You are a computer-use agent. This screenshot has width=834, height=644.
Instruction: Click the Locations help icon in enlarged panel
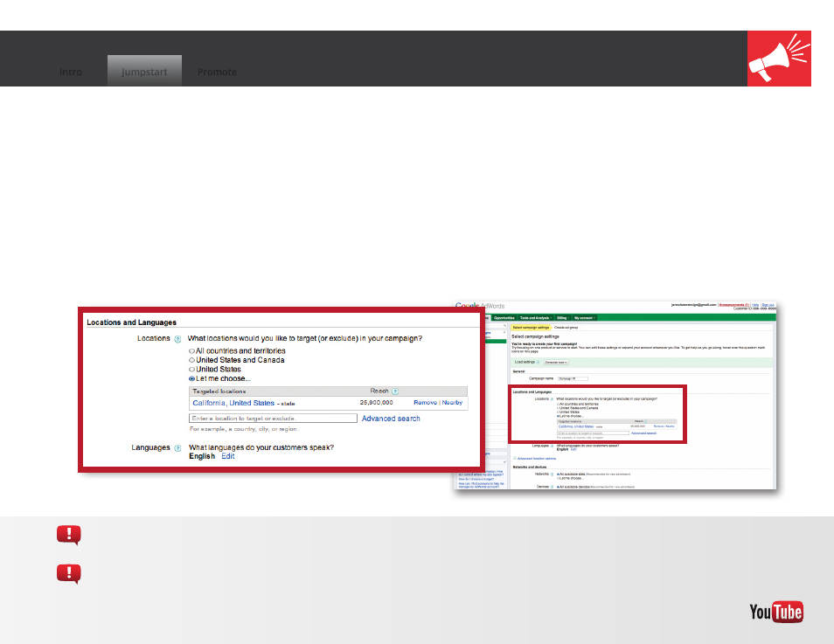177,339
